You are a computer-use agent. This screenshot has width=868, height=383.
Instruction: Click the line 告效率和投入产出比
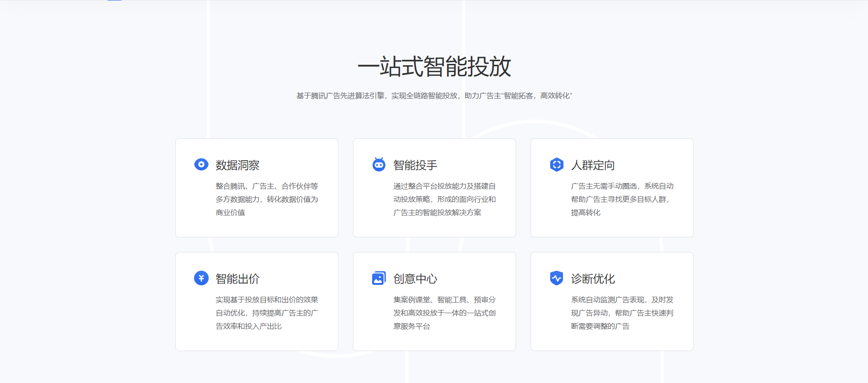(x=248, y=326)
